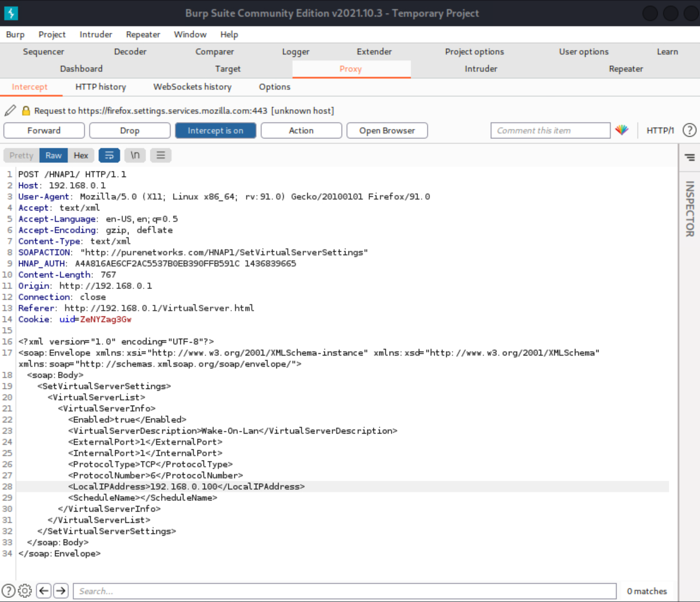Open the Window menu
Image resolution: width=700 pixels, height=602 pixels.
pyautogui.click(x=190, y=34)
